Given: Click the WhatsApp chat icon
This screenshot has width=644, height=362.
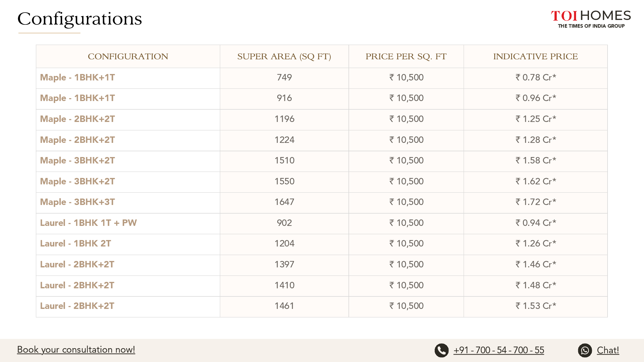Looking at the screenshot, I should (x=585, y=350).
